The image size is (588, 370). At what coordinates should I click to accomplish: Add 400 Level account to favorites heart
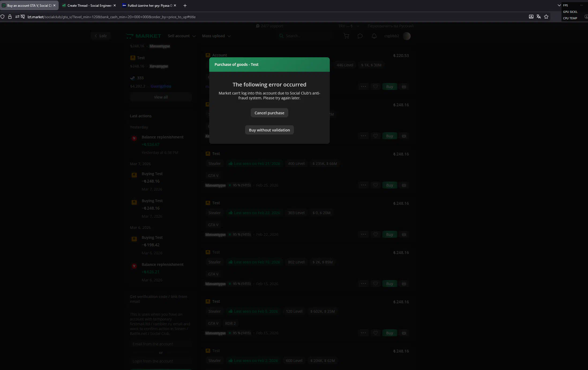click(375, 185)
